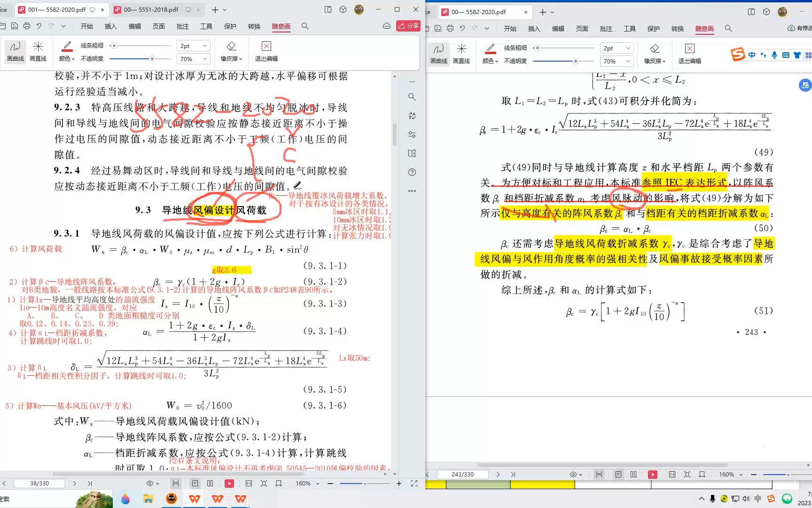
Task: Open the File Explorer taskbar icon
Action: pyautogui.click(x=148, y=499)
